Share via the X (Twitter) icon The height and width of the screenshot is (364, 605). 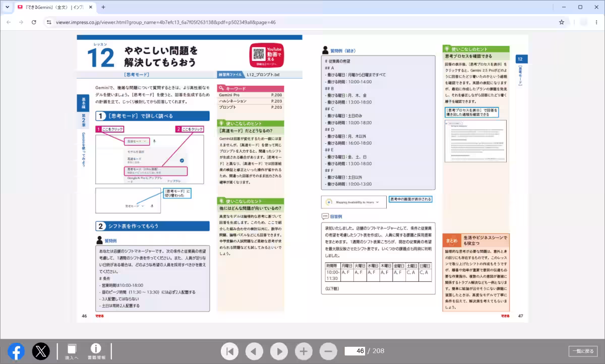[x=41, y=351]
